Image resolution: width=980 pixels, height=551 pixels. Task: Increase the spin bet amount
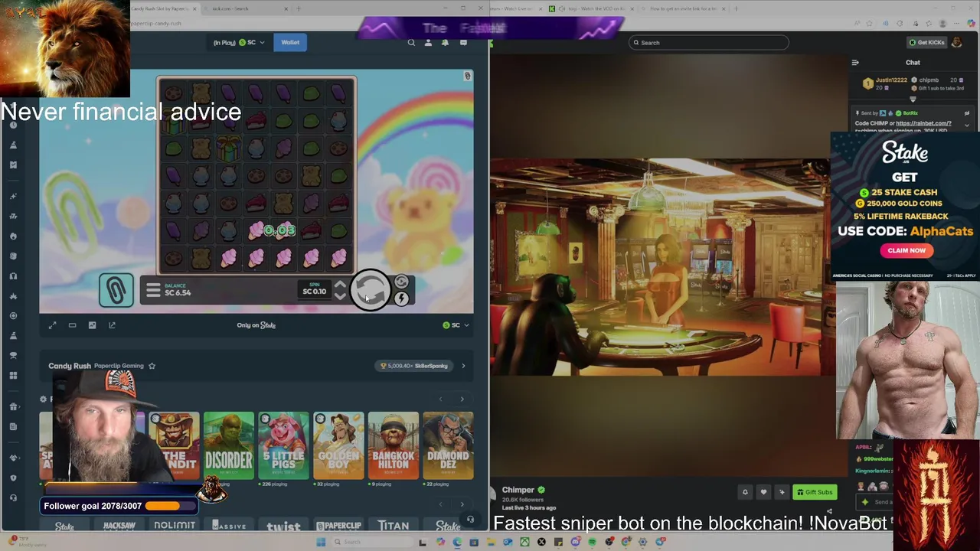click(x=340, y=285)
